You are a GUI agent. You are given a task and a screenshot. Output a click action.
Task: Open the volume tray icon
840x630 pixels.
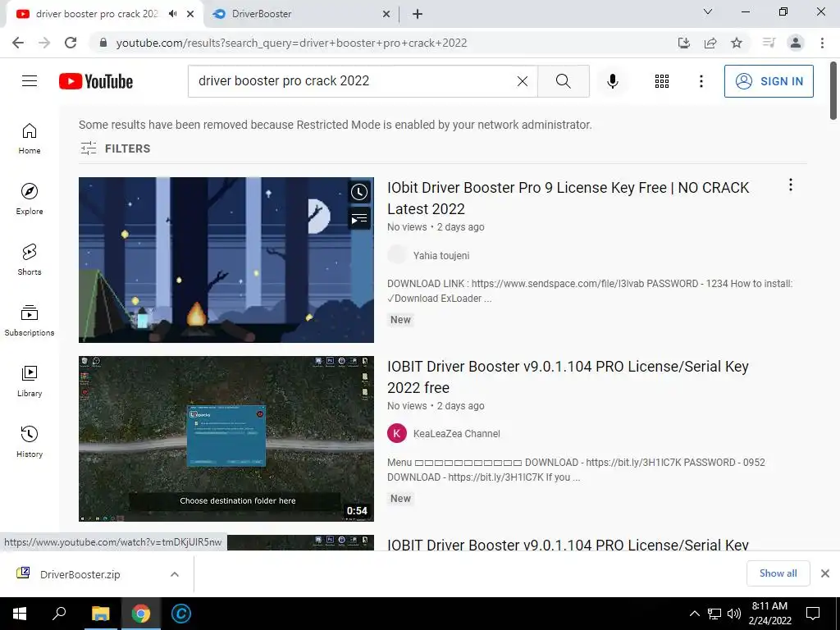[x=734, y=614]
